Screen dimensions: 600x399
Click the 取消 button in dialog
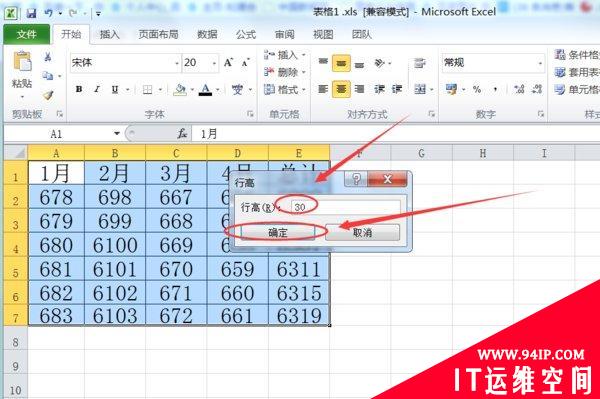tap(362, 232)
